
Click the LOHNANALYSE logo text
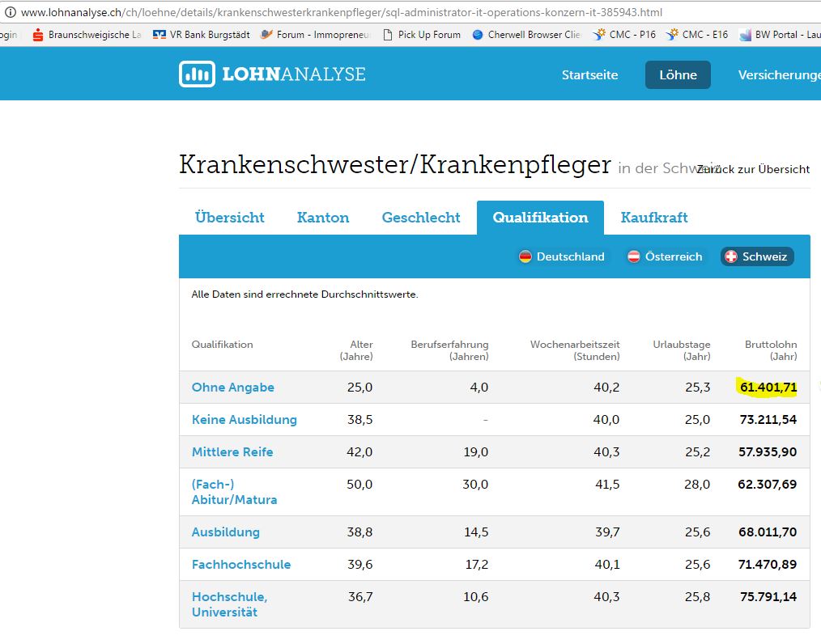pyautogui.click(x=294, y=74)
